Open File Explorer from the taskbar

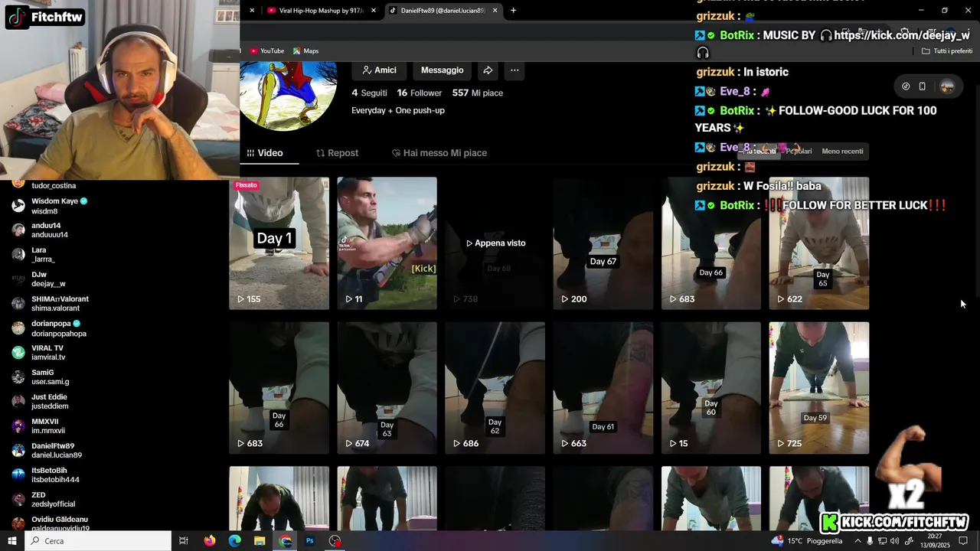click(x=260, y=541)
